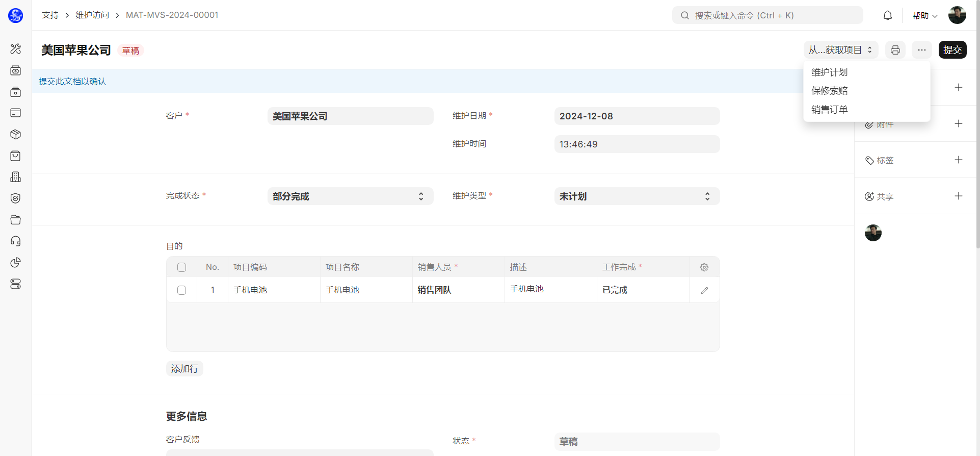
Task: Click the search or command input
Action: click(767, 15)
